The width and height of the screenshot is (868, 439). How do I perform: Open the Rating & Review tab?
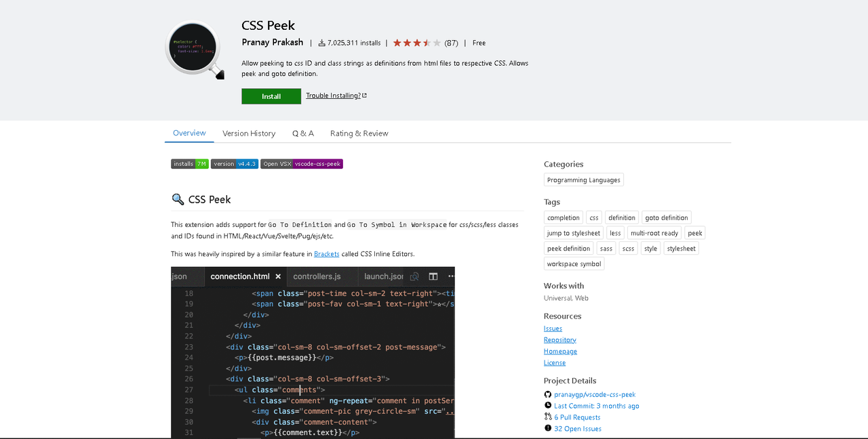pos(359,133)
